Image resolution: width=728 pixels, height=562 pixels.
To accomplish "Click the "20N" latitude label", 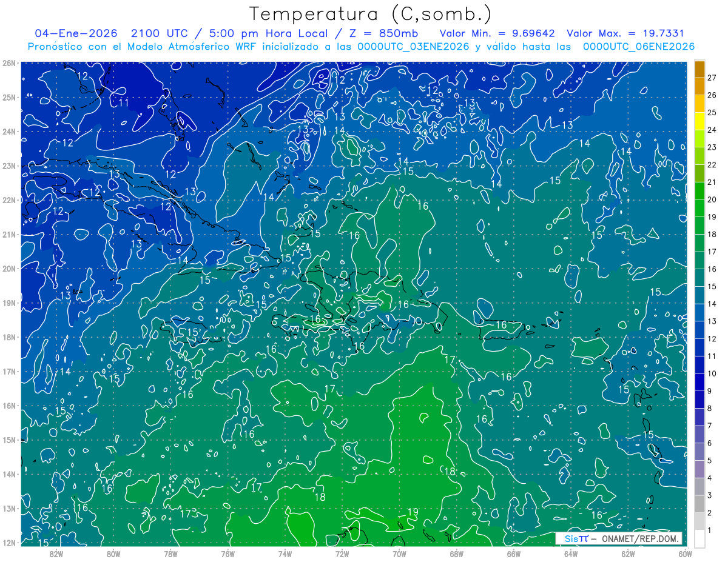I will [x=8, y=269].
